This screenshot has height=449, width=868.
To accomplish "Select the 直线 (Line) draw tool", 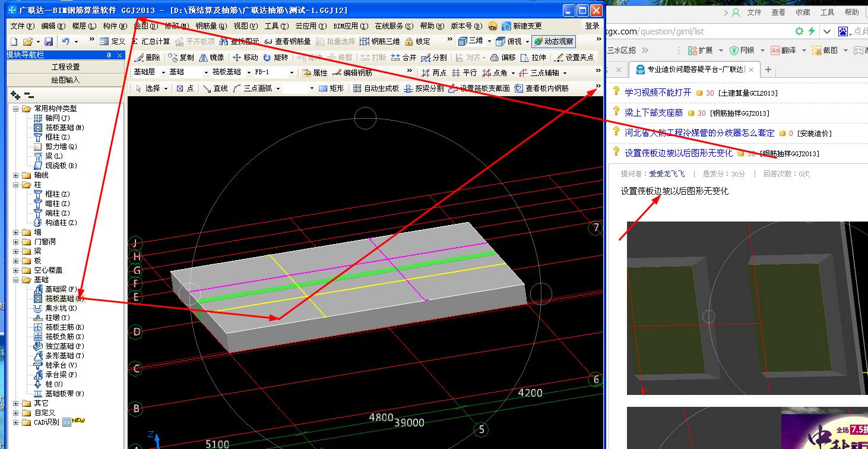I will pos(216,88).
